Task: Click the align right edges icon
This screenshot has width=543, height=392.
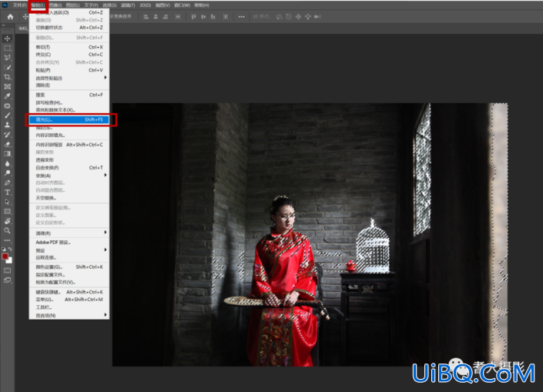Action: coord(166,17)
